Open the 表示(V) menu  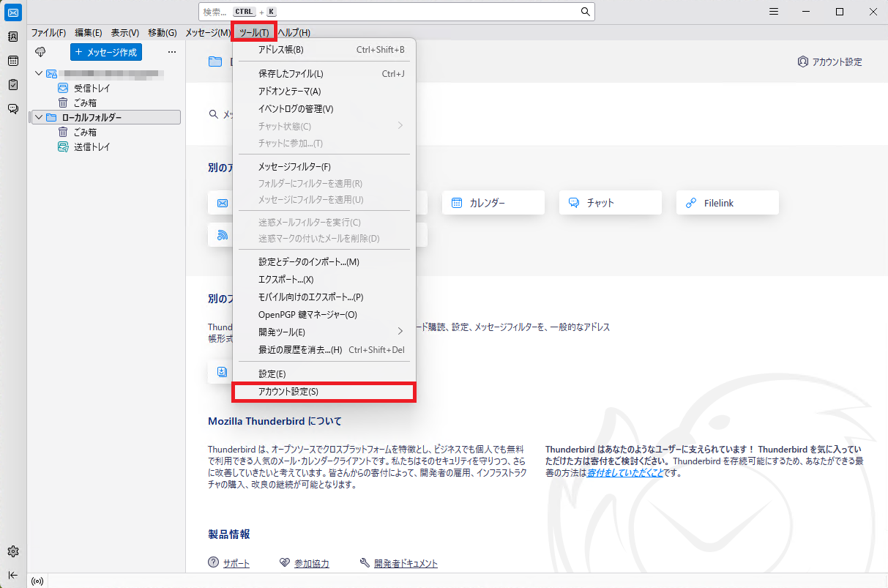[125, 32]
